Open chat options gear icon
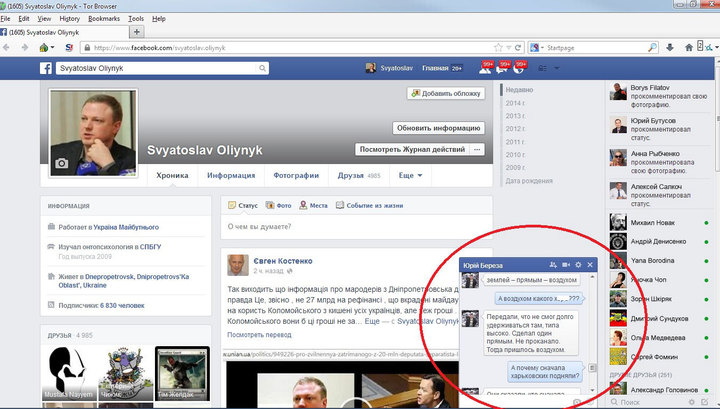 pos(579,264)
